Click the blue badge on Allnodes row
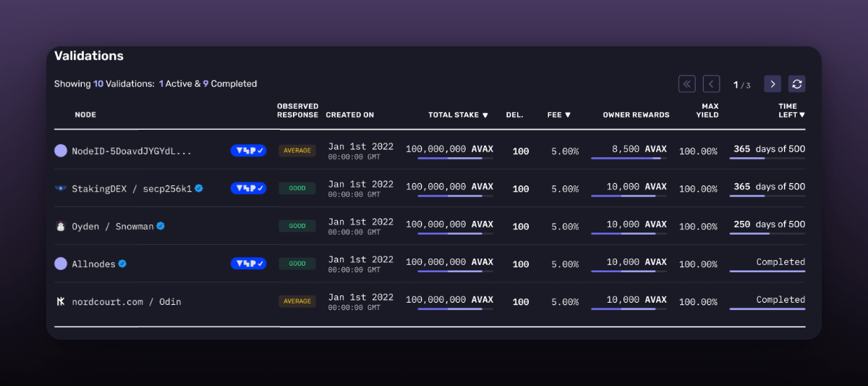The width and height of the screenshot is (868, 386). (x=248, y=264)
